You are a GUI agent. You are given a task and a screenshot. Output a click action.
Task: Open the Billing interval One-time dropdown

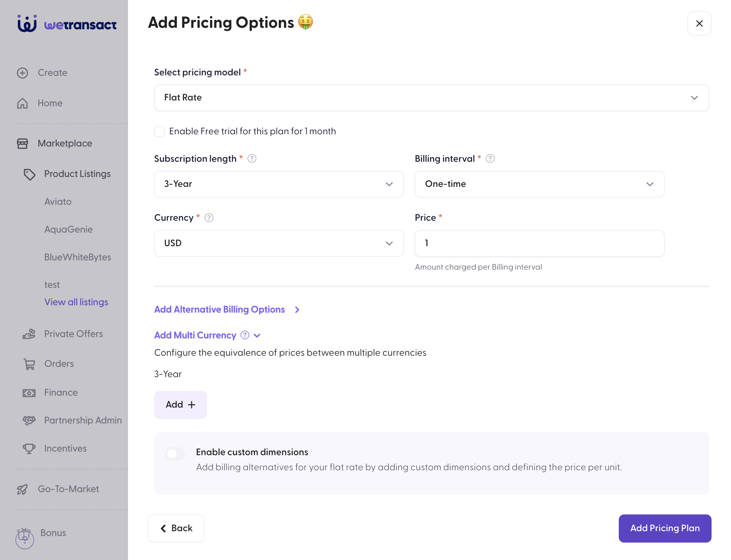539,184
